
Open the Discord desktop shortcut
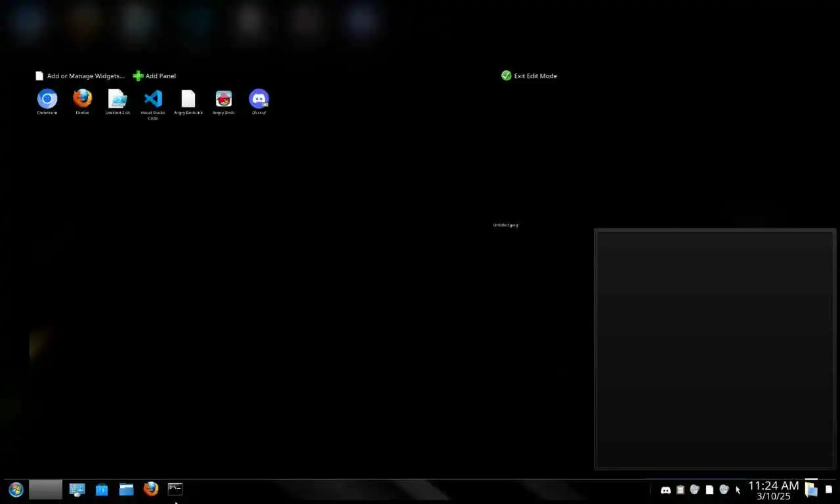tap(259, 102)
